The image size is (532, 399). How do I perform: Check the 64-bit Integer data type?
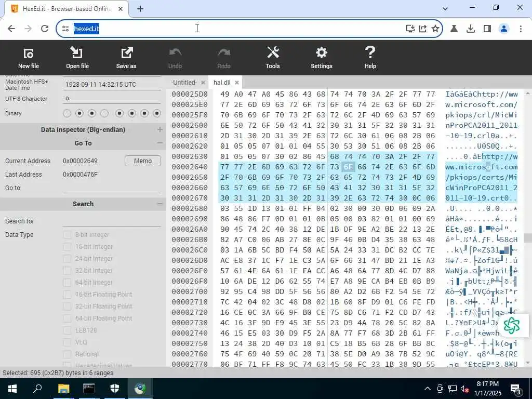[x=67, y=282]
